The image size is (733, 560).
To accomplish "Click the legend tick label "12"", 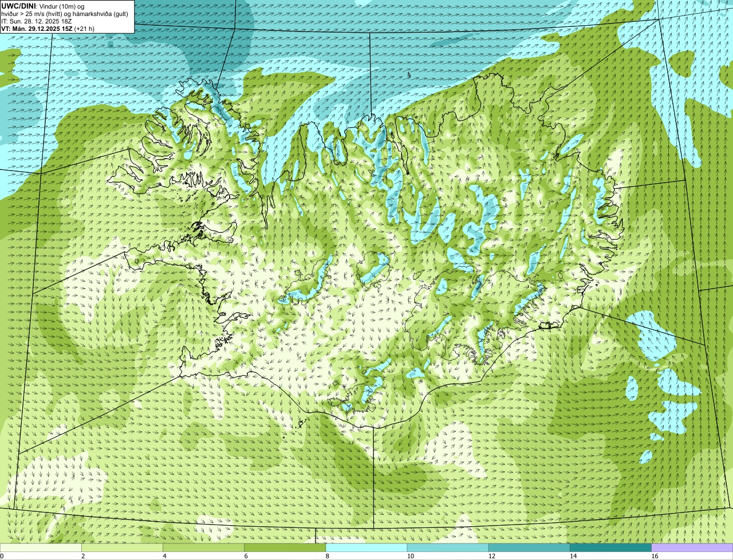I will pos(491,556).
